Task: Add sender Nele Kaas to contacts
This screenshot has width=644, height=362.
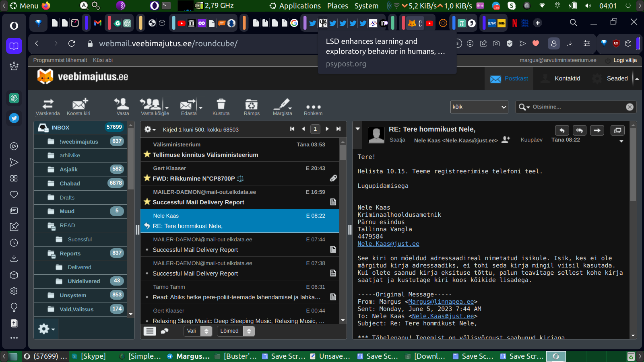Action: point(506,140)
